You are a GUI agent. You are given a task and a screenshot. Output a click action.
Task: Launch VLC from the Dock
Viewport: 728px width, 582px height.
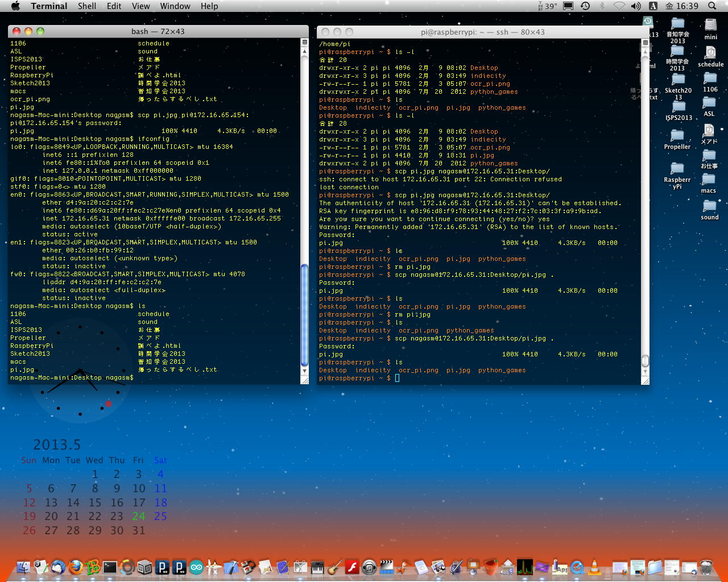tap(594, 567)
